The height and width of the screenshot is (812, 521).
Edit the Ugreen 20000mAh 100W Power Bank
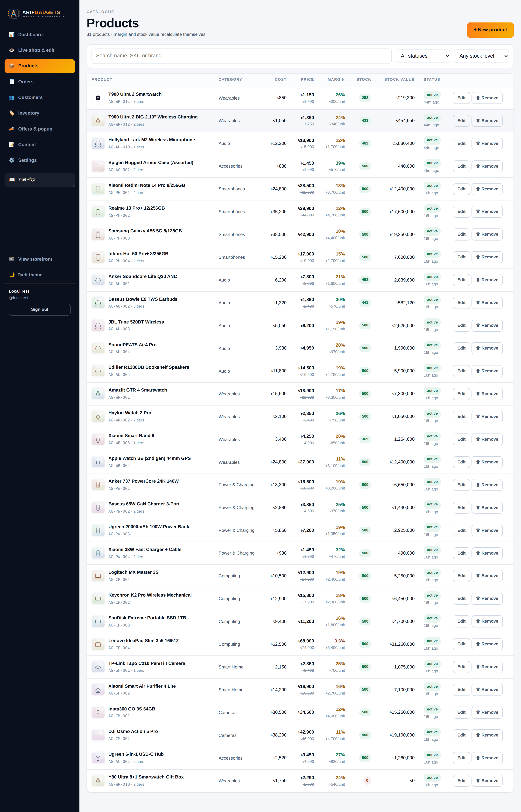461,530
